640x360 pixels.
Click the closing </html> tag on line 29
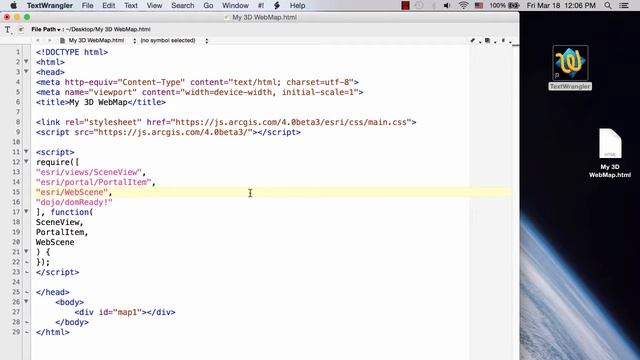(53, 332)
